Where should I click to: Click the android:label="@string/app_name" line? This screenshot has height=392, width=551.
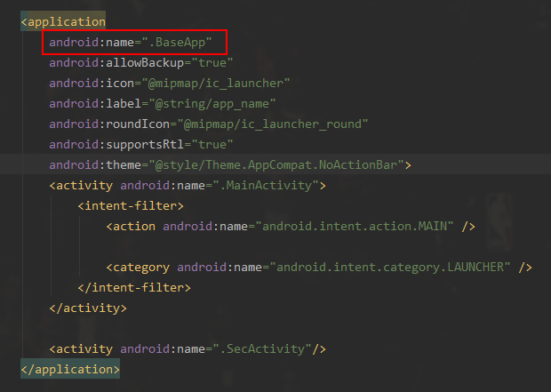click(163, 104)
